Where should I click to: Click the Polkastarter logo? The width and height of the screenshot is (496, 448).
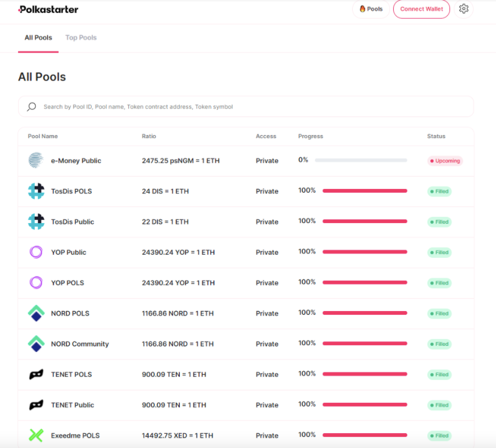point(48,9)
